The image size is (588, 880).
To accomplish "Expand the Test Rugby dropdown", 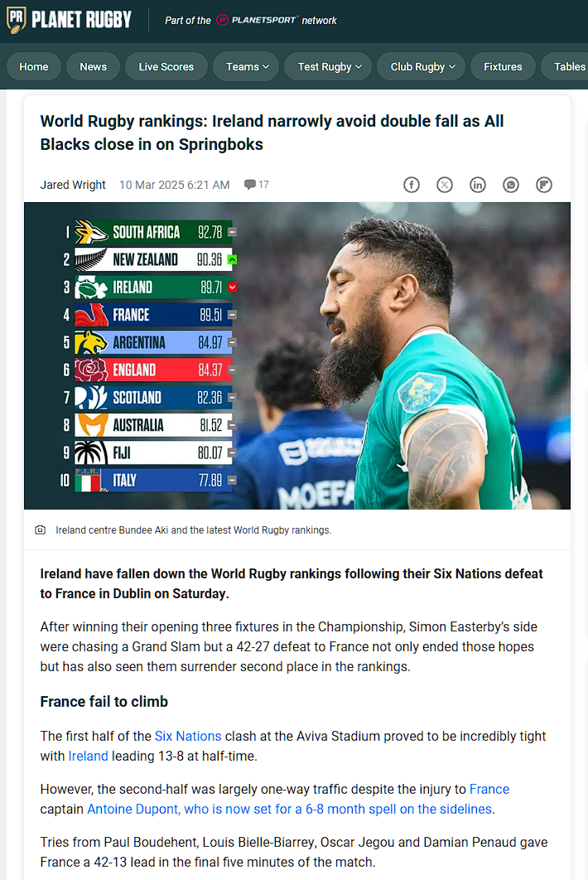I will point(330,66).
